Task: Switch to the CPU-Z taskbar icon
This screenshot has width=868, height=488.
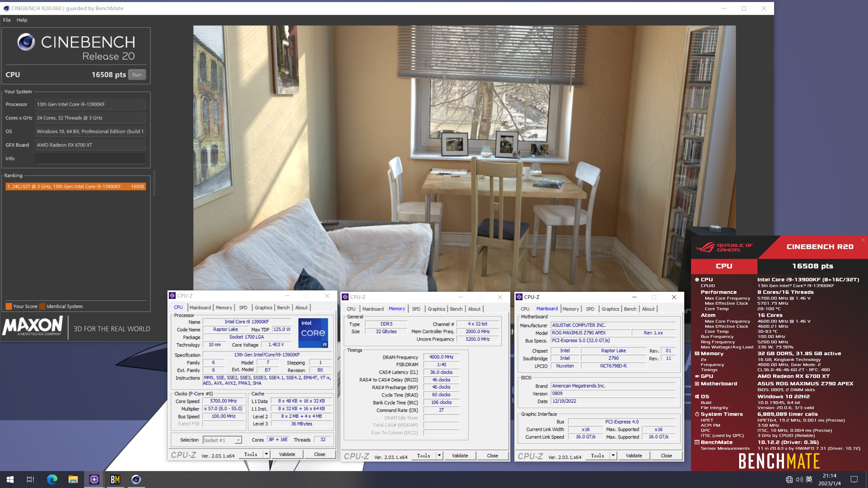Action: [94, 479]
